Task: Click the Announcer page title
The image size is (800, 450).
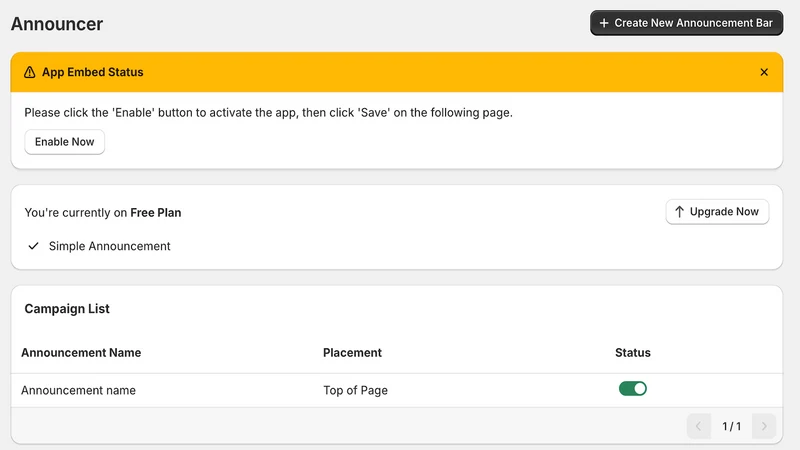Action: point(57,24)
